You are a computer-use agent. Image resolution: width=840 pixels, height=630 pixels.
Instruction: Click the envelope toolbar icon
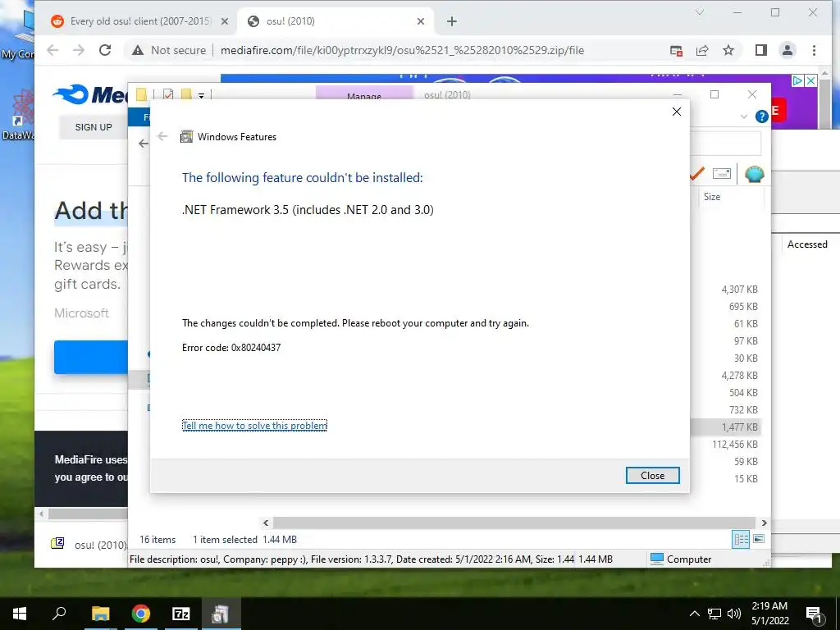coord(722,174)
